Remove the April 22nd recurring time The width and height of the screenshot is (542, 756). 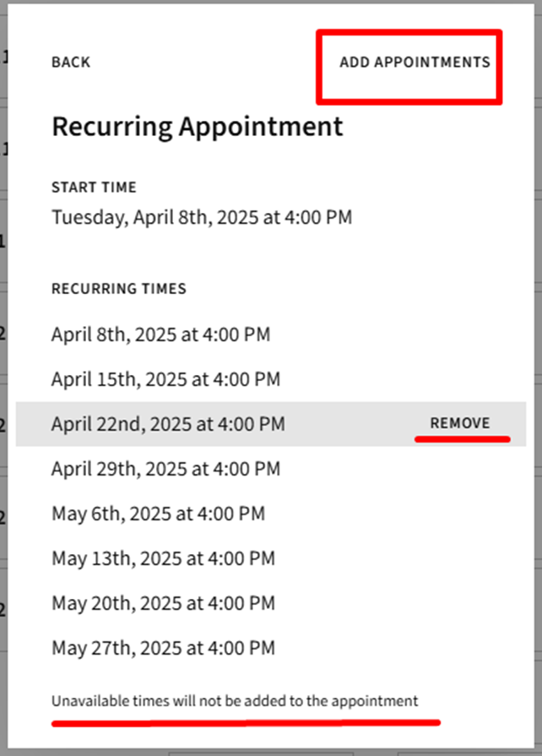tap(459, 423)
